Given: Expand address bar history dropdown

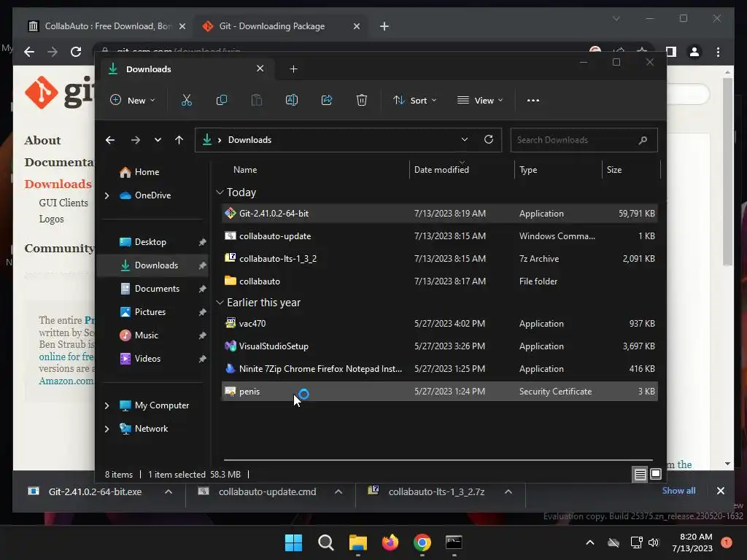Looking at the screenshot, I should 465,139.
